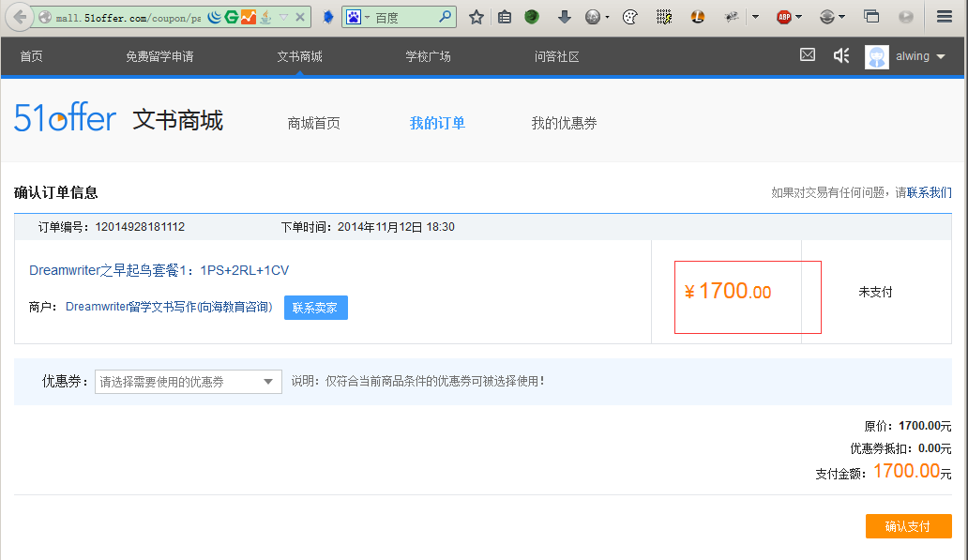Click the Firebug bug icon

point(732,17)
